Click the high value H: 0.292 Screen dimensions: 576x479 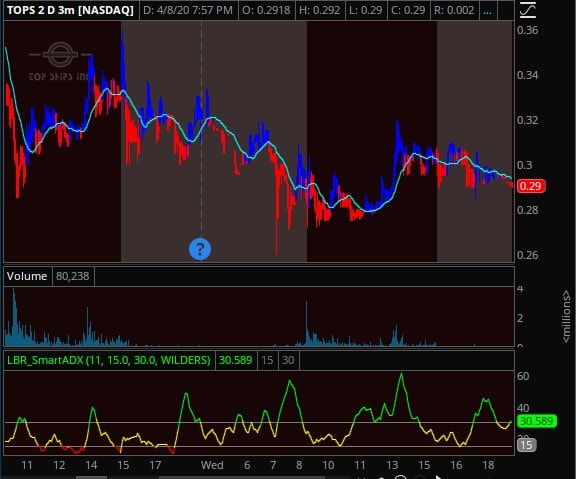coord(320,10)
